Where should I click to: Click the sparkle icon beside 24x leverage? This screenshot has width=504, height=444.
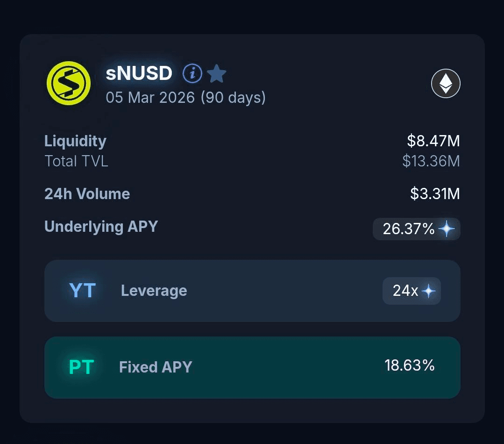tap(428, 291)
